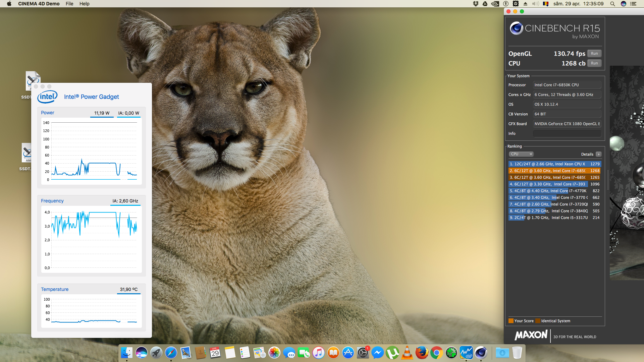Open System Preferences in dock
Viewport: 644px width, 362px height.
coord(363,353)
